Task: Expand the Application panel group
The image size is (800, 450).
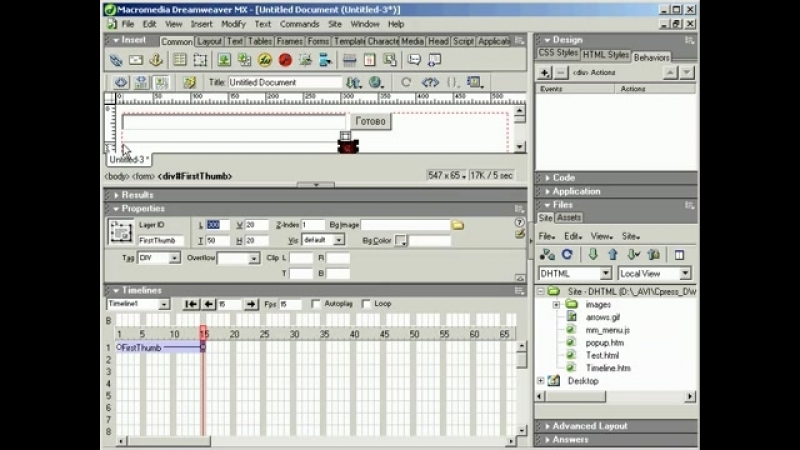Action: 548,192
